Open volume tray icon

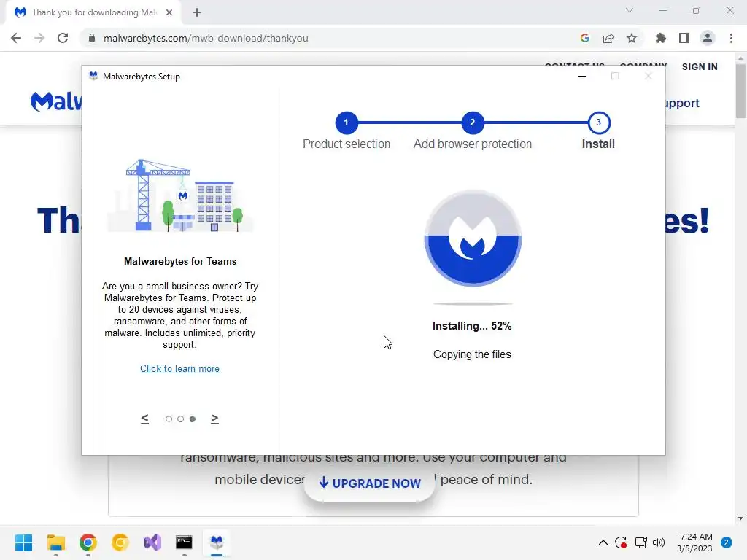659,542
